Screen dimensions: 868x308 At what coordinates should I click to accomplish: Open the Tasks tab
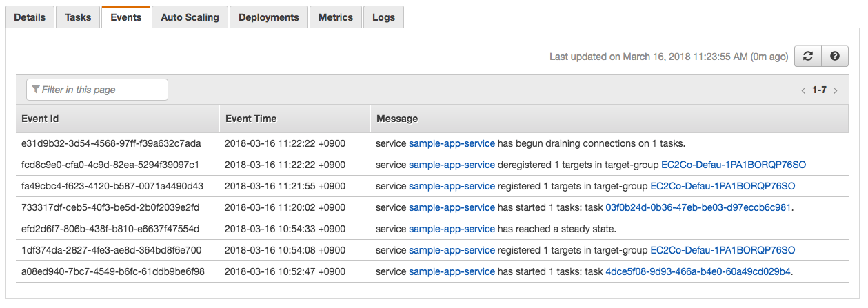[78, 17]
